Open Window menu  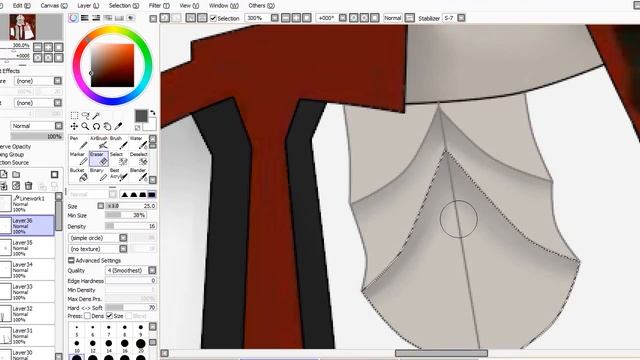pyautogui.click(x=224, y=6)
